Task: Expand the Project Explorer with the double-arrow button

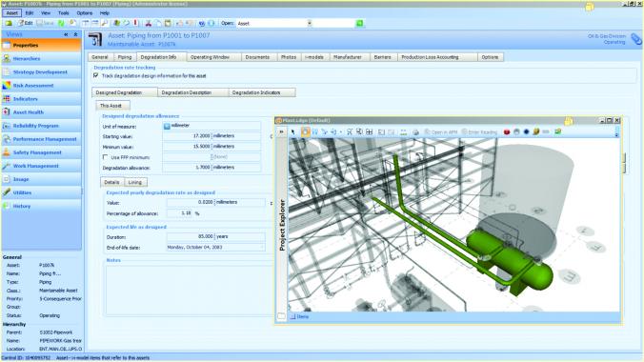Action: click(x=281, y=131)
